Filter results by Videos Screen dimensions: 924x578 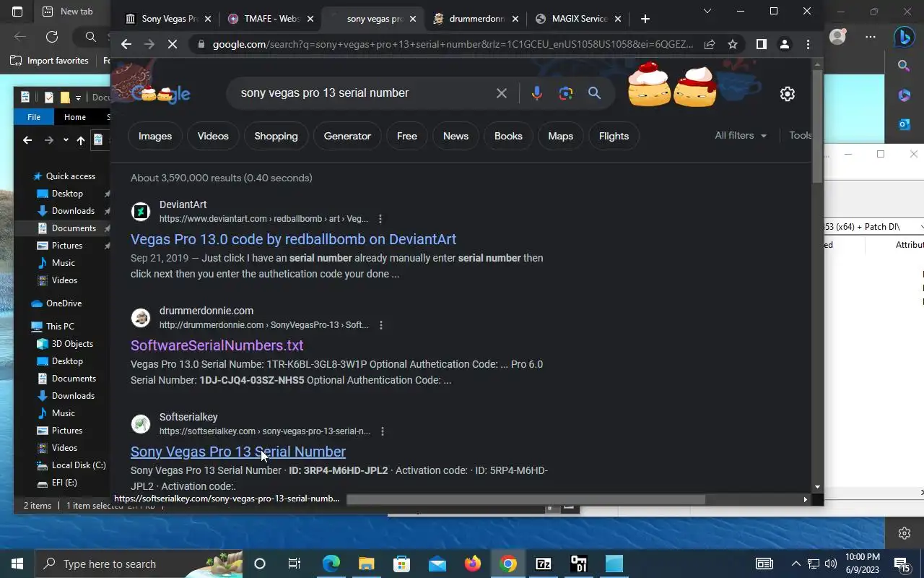[213, 136]
